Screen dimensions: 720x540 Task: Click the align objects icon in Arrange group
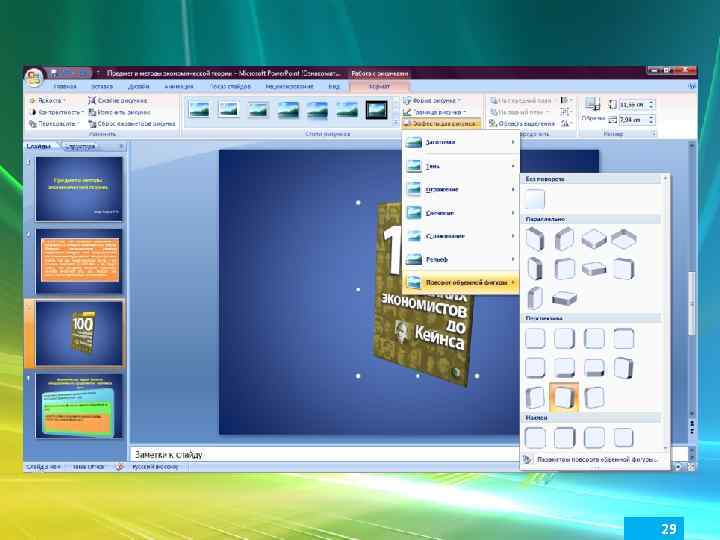point(565,100)
